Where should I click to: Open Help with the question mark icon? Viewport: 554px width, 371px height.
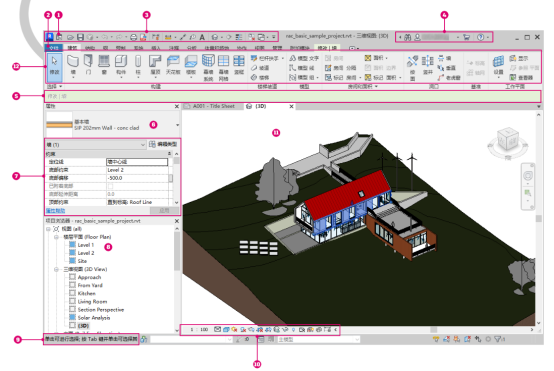(480, 37)
